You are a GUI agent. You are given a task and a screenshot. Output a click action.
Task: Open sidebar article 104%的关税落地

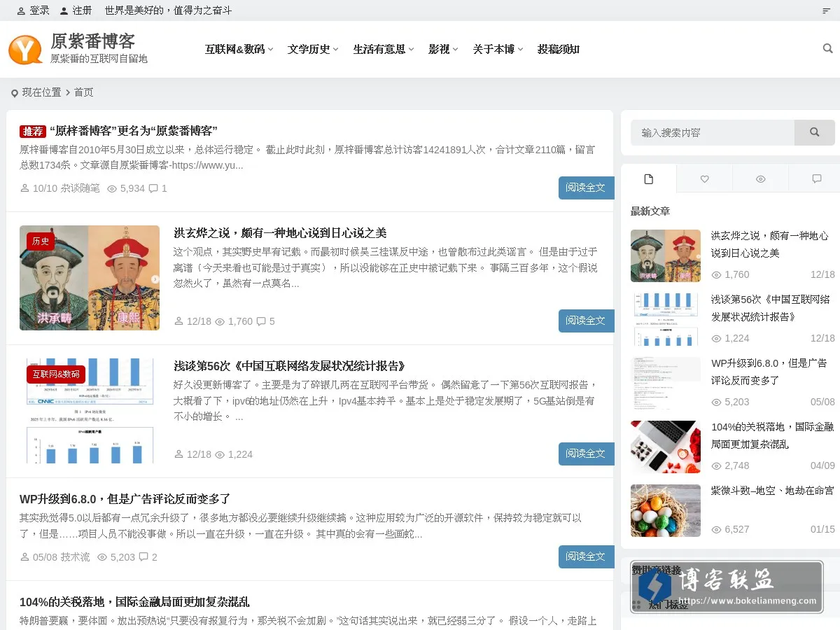pos(772,435)
